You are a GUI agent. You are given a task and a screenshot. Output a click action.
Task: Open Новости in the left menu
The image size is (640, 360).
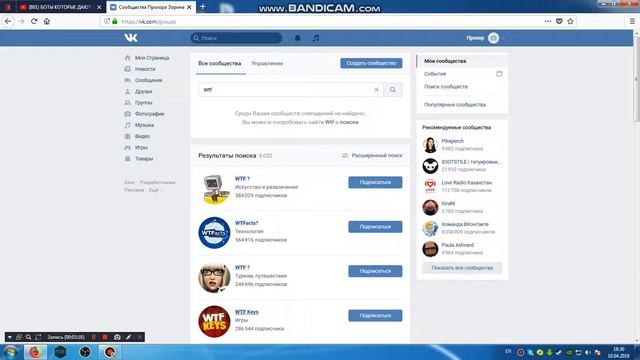point(145,69)
